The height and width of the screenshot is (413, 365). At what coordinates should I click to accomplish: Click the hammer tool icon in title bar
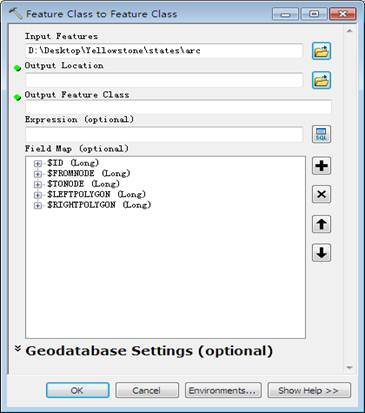(x=15, y=14)
